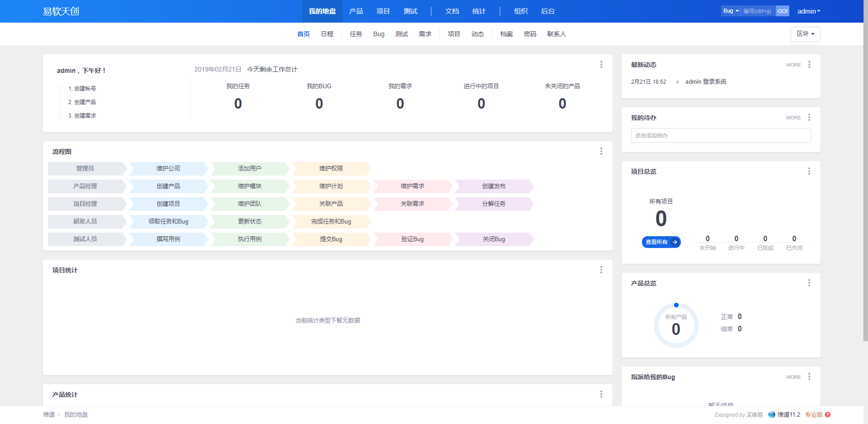Switch to 我的地盘 main tab
868x424 pixels.
(322, 11)
